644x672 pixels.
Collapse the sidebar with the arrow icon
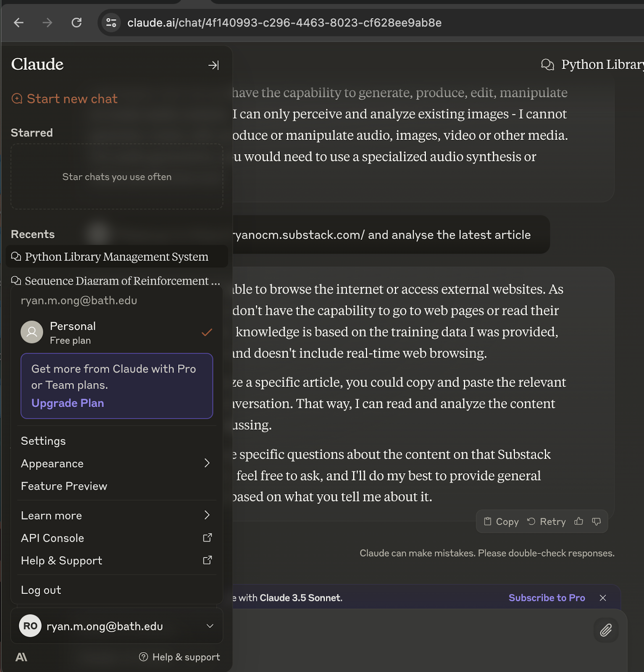213,65
